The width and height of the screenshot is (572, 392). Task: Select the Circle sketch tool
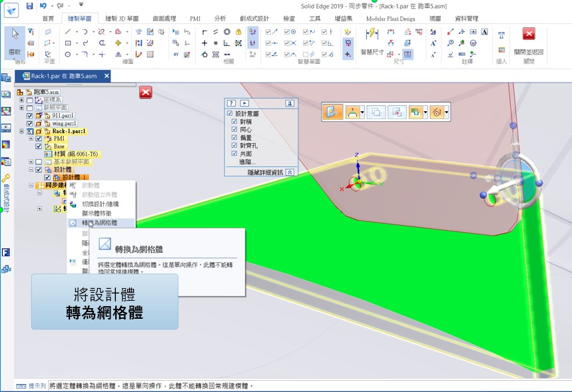68,55
